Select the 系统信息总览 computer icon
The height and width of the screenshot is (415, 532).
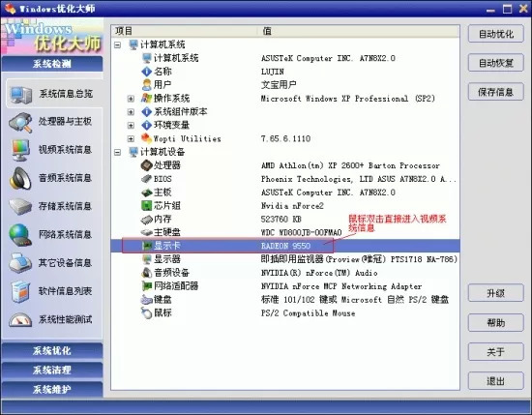point(20,95)
